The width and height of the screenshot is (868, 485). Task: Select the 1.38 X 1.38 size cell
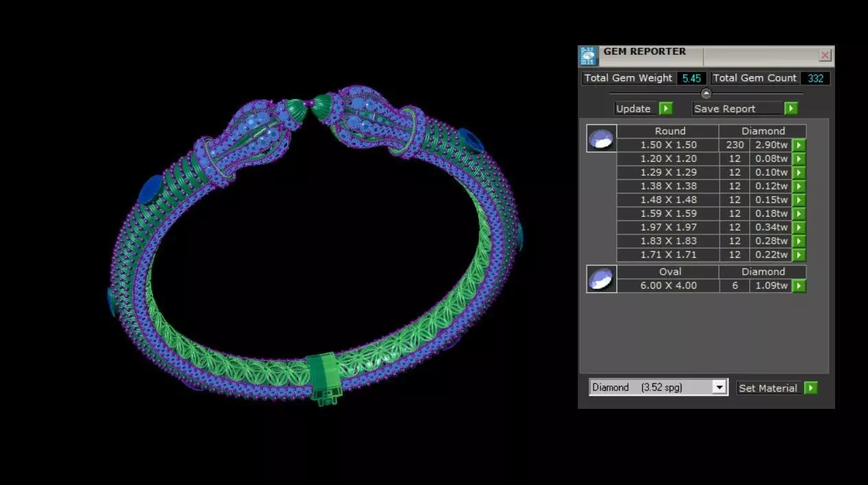tap(668, 187)
